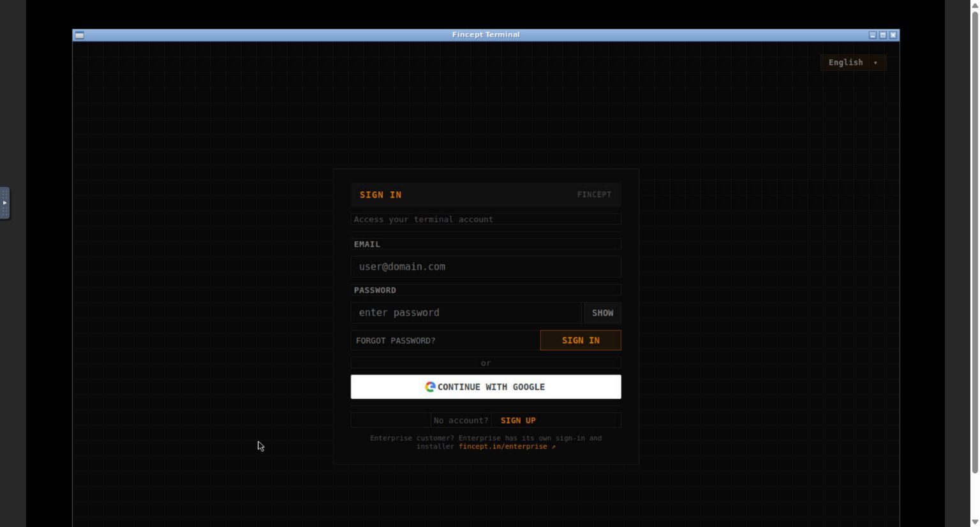Click the 'SIGN IN' heading at form top

[381, 195]
